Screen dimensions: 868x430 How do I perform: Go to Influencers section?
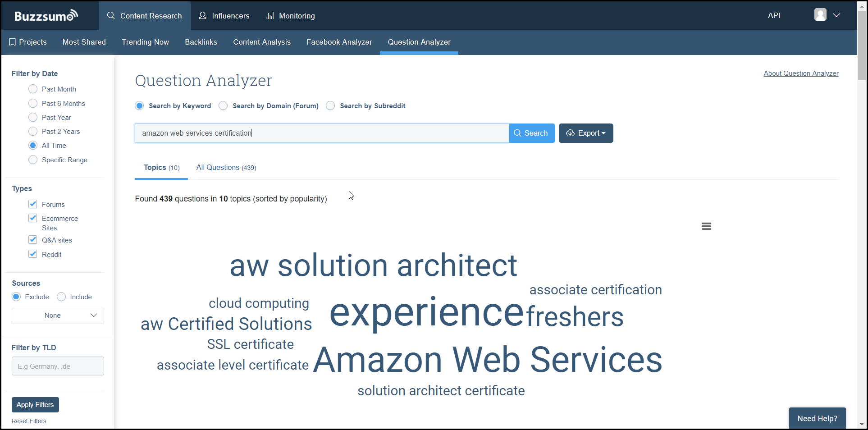[224, 16]
